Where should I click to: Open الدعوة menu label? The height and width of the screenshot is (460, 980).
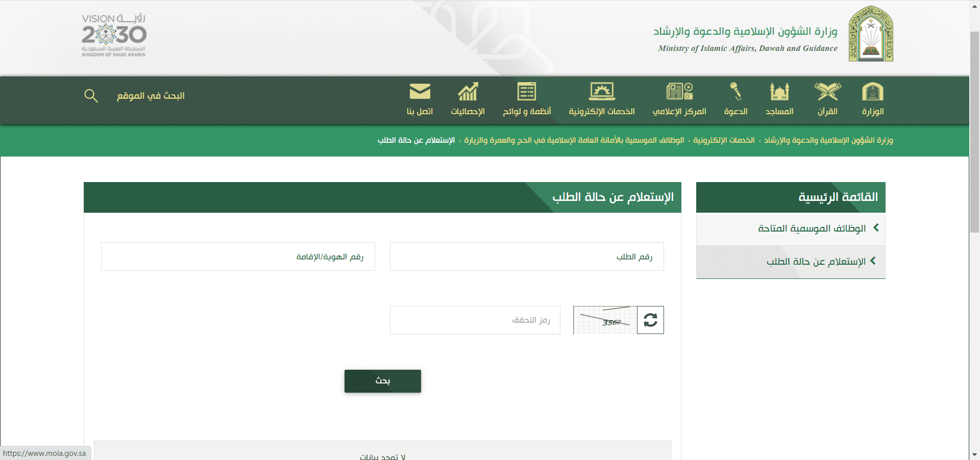click(x=736, y=112)
